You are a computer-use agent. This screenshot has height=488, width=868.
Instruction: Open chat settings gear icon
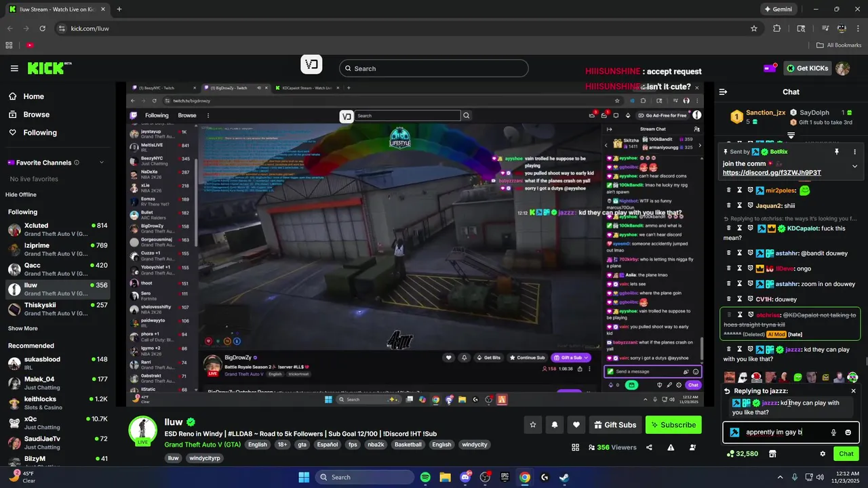(x=823, y=453)
